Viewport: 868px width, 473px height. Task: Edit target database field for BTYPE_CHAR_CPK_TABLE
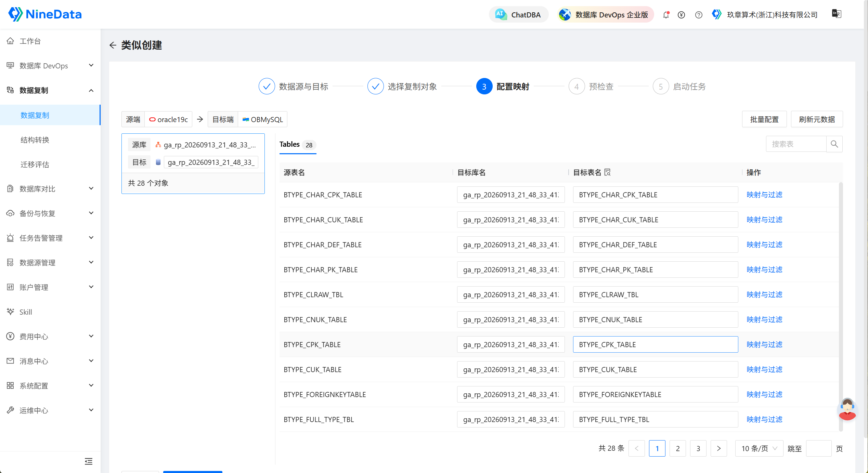click(511, 195)
